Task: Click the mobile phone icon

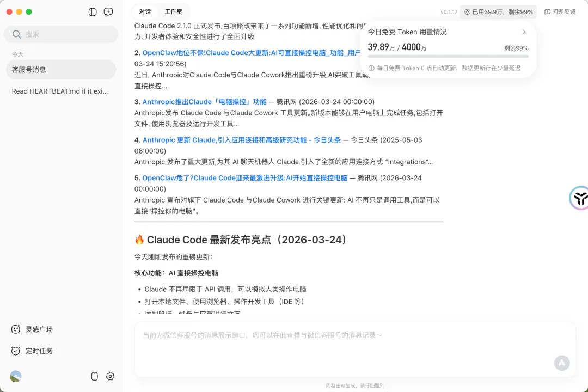Action: click(95, 376)
